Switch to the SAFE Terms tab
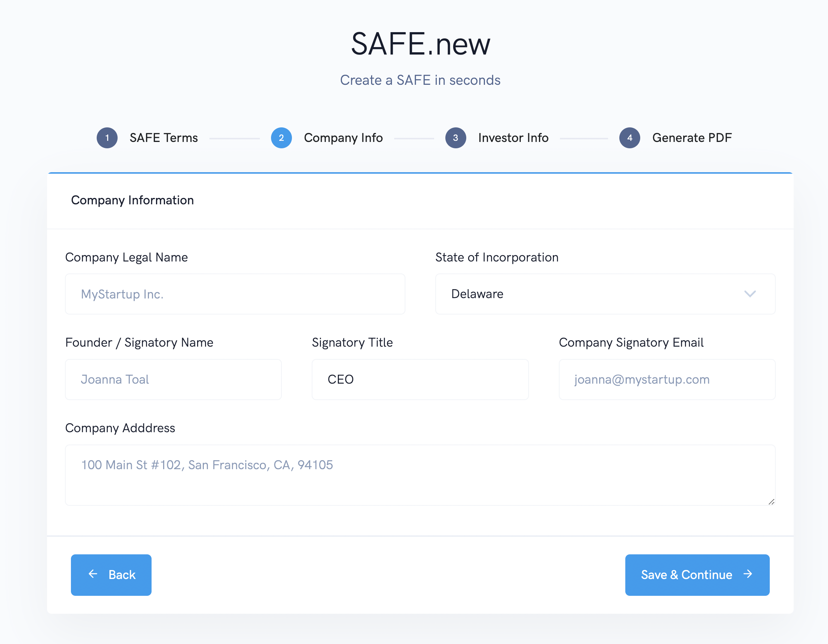 (x=164, y=138)
